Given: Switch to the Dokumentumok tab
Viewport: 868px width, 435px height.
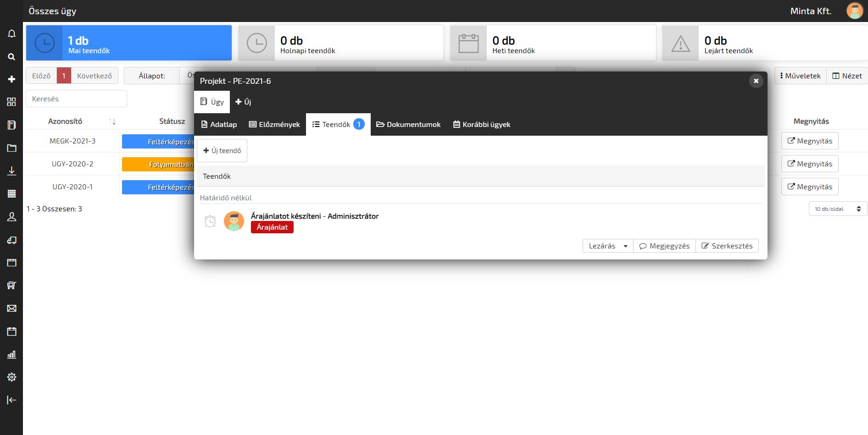Looking at the screenshot, I should (408, 125).
